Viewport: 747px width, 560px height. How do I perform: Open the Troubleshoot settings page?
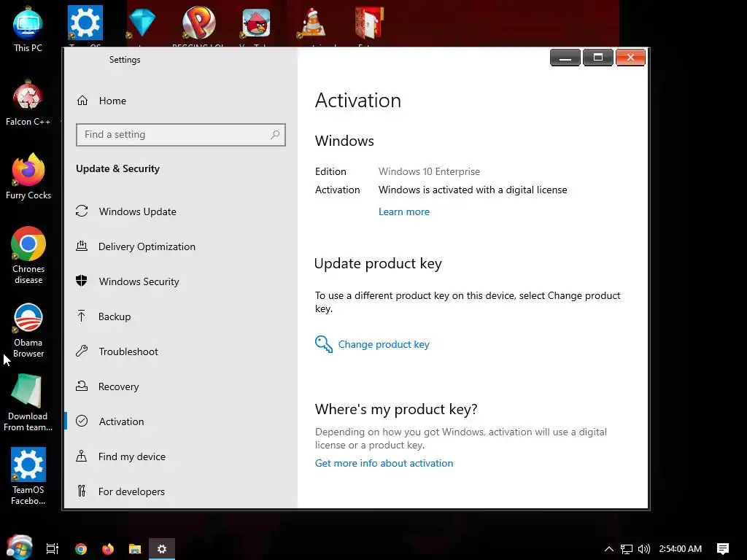click(128, 351)
